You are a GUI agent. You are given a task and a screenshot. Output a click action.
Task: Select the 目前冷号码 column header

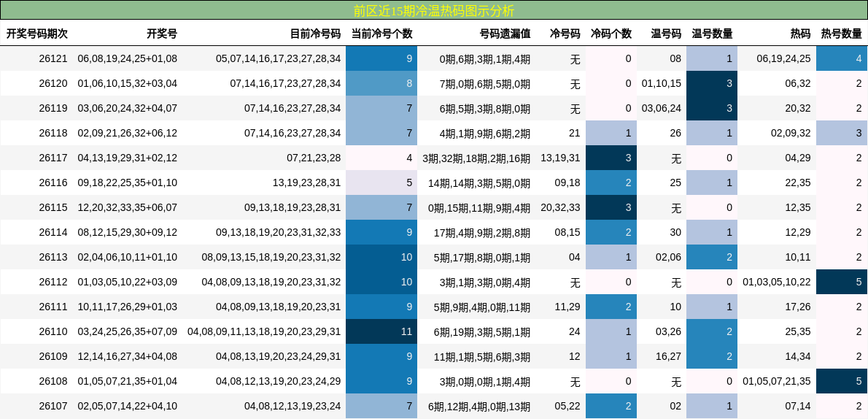coord(316,34)
